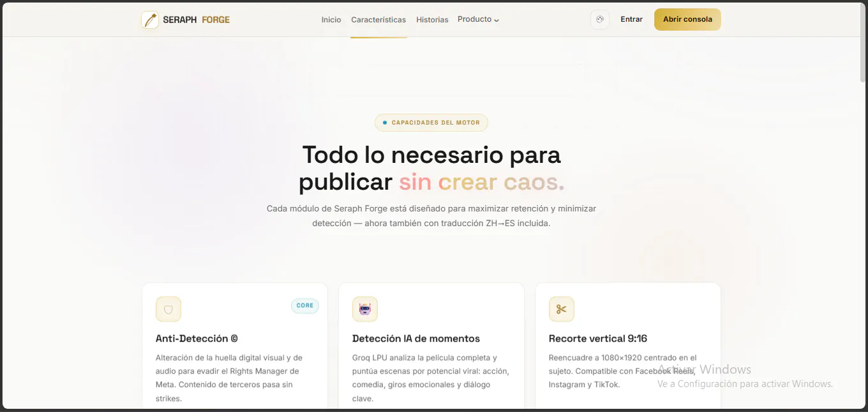This screenshot has width=868, height=412.
Task: Click the CAPACIDADES DEL MOTOR badge
Action: point(431,123)
